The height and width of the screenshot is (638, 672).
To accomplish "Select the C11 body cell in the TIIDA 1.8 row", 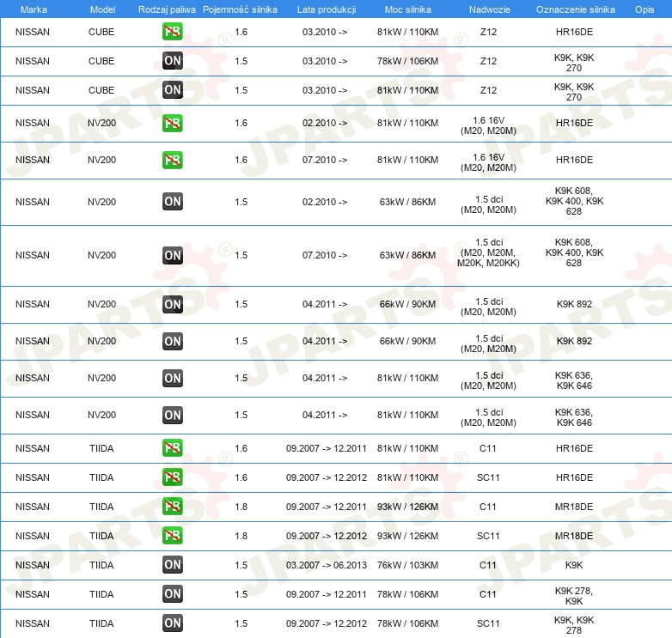I will pyautogui.click(x=488, y=506).
